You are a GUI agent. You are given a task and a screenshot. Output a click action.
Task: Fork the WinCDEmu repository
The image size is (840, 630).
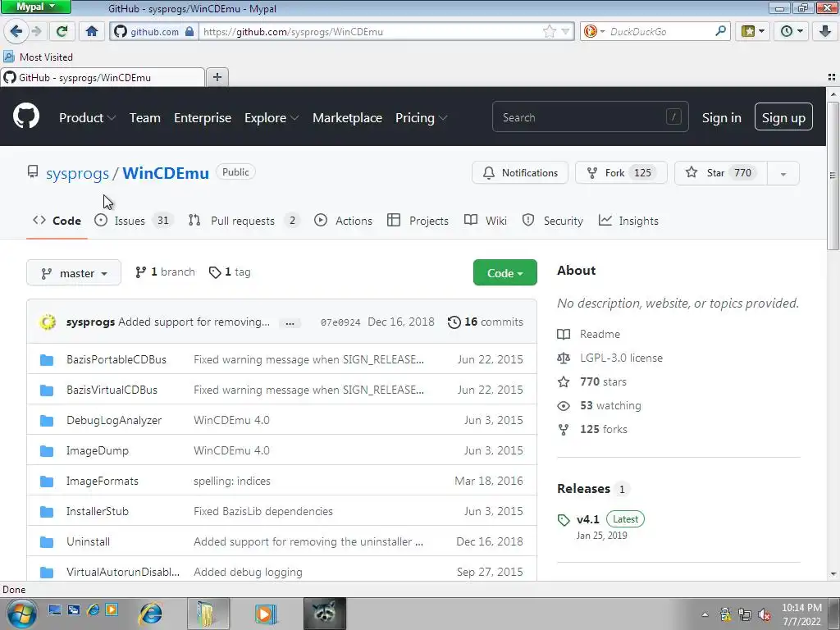tap(621, 173)
